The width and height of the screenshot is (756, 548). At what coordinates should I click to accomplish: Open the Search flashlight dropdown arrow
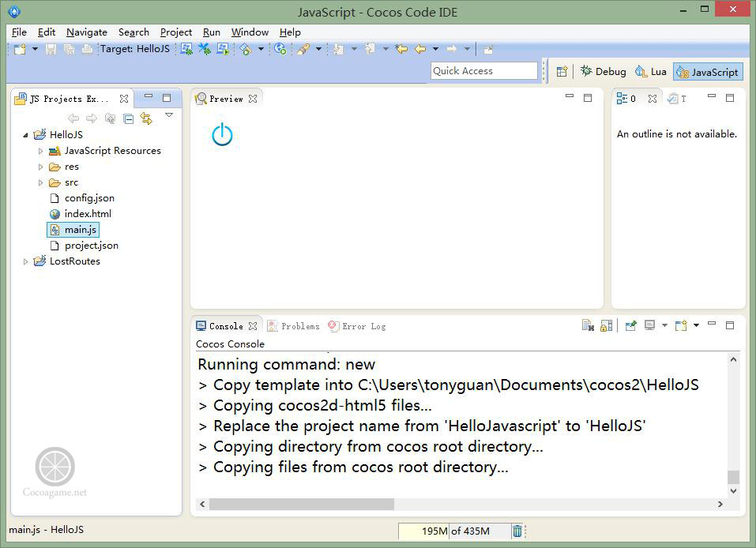click(x=318, y=49)
